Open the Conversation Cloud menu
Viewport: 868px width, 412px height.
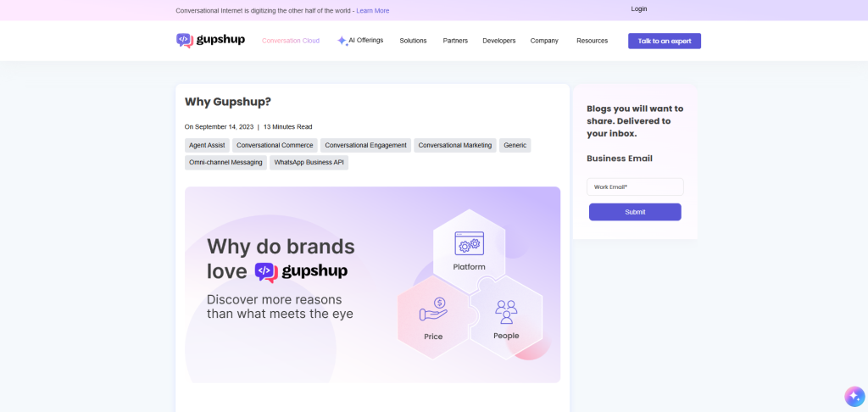pyautogui.click(x=291, y=41)
